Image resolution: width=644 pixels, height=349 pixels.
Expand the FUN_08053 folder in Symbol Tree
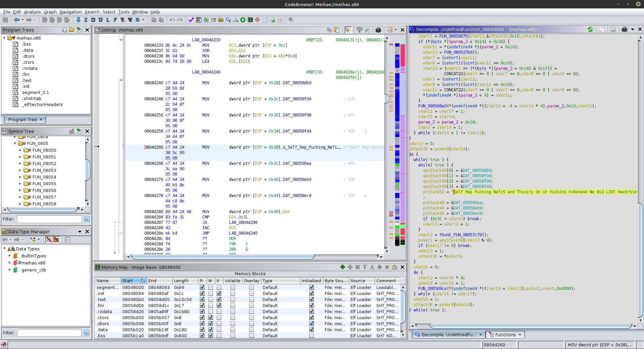click(x=20, y=170)
